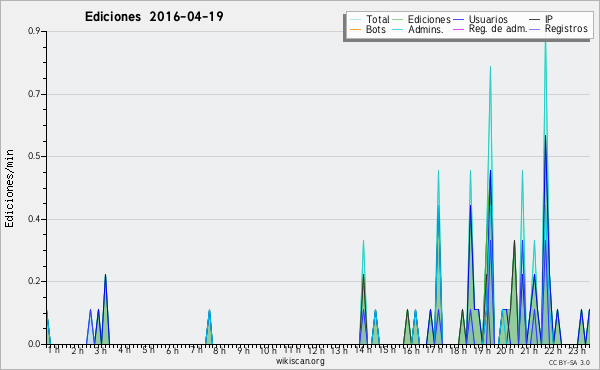Image resolution: width=600 pixels, height=370 pixels.
Task: Click the 'wikiscan.org' caption
Action: point(300,361)
